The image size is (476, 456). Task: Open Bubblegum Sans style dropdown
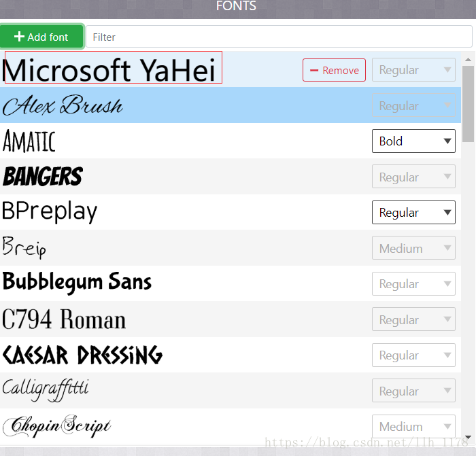pyautogui.click(x=413, y=283)
